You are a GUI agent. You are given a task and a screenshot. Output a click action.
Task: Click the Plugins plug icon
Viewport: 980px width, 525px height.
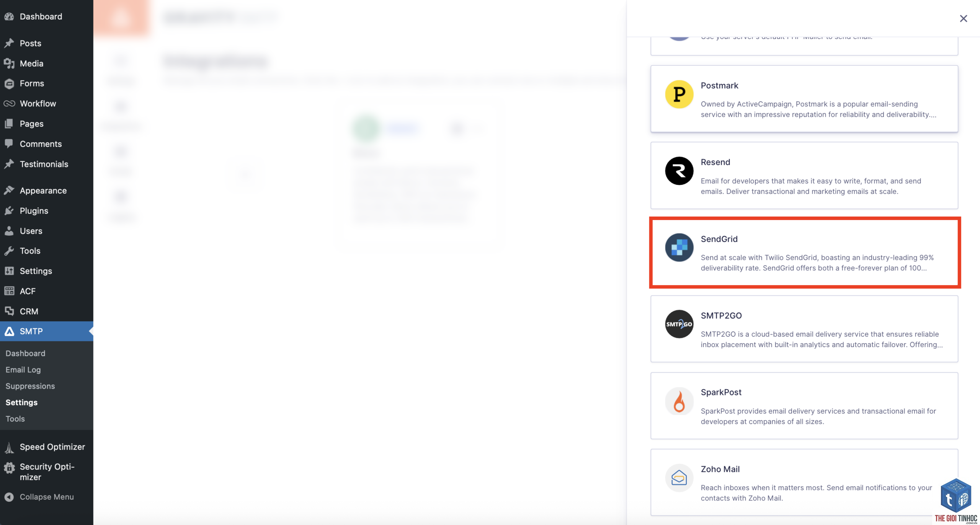click(9, 210)
